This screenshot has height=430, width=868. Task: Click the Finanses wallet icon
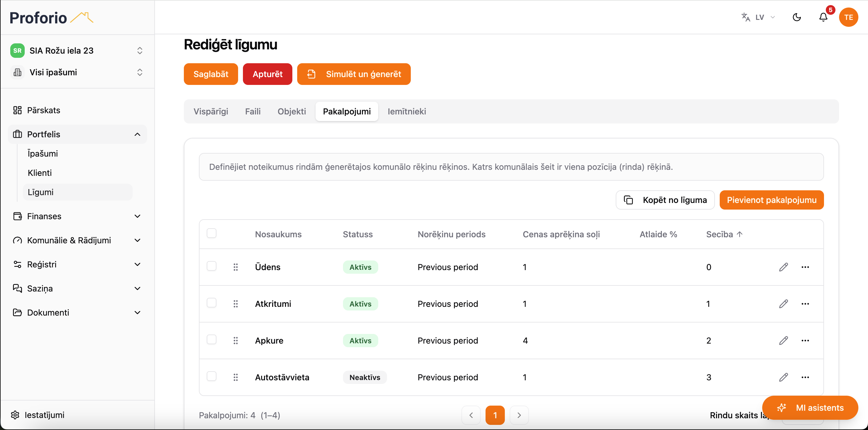click(x=17, y=216)
